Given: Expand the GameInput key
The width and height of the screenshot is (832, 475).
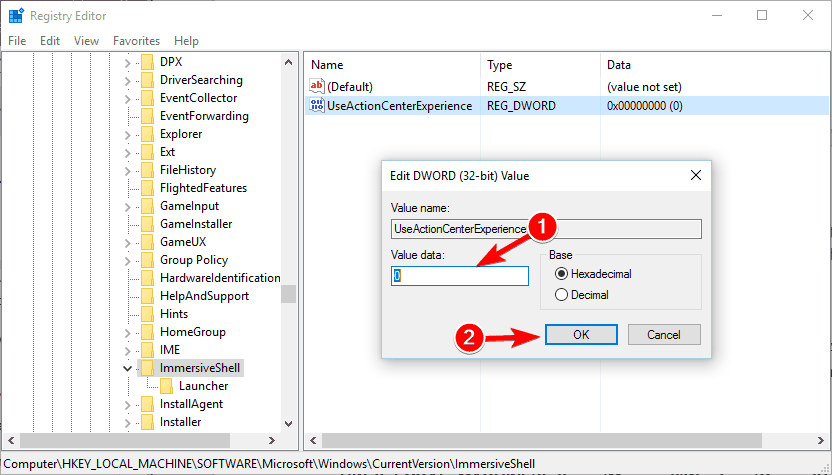Looking at the screenshot, I should [127, 208].
